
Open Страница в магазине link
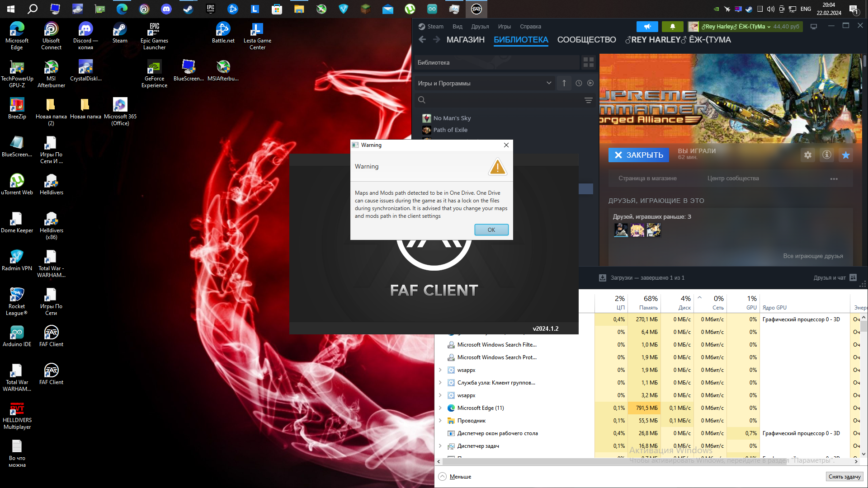647,178
